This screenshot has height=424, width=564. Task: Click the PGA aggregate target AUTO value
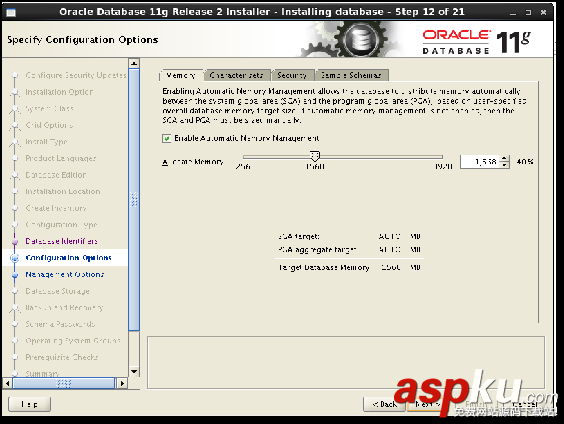point(390,249)
